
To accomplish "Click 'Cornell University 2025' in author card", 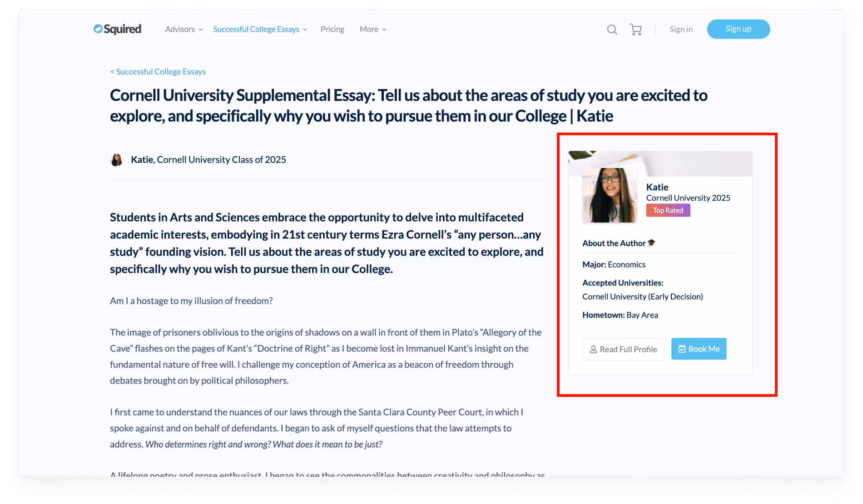I will tap(688, 198).
